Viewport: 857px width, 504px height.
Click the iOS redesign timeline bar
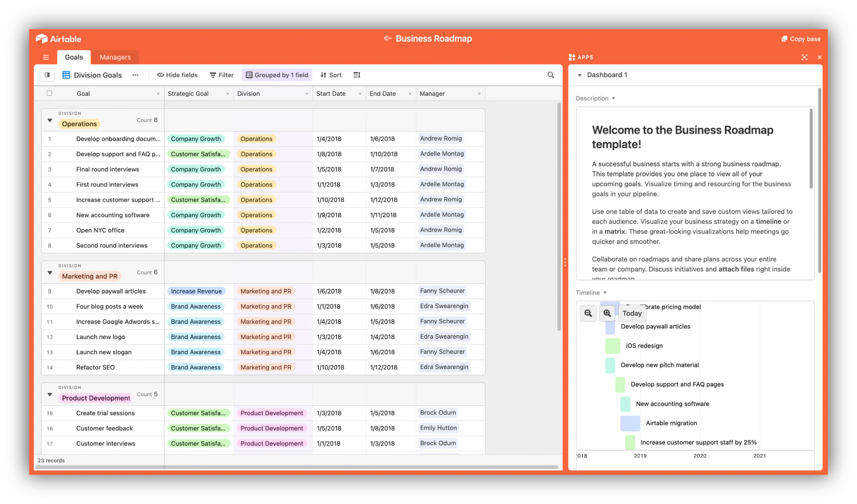(613, 346)
